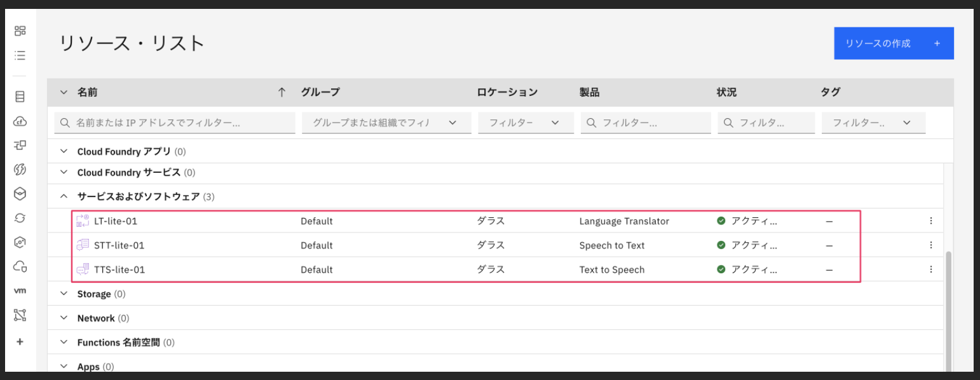Click the TTS-lite-01 Text to Speech icon

[83, 269]
